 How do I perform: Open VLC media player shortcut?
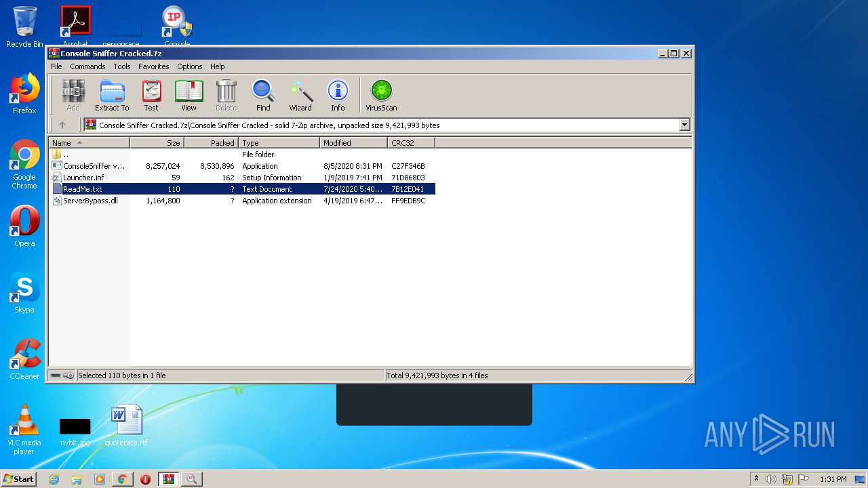click(24, 430)
